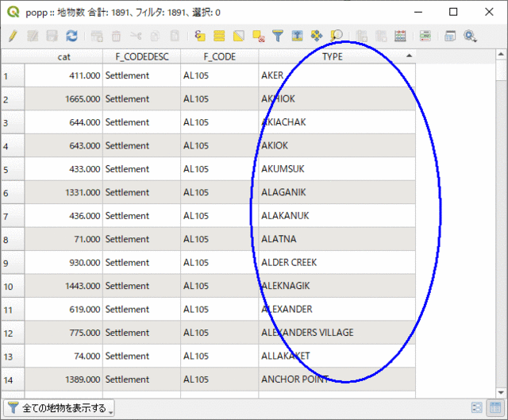Screen dimensions: 508x420
Task: Click the AKUMSUK cell
Action: pos(337,169)
